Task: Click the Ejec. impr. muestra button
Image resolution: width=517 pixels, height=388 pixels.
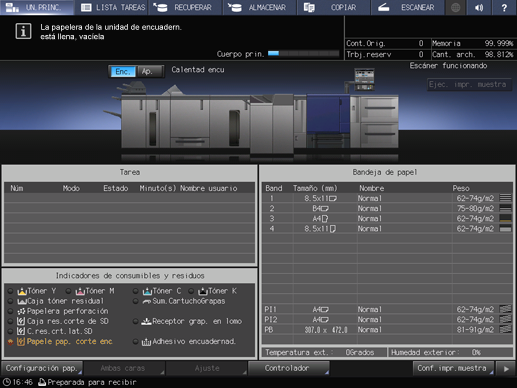Action: point(468,84)
